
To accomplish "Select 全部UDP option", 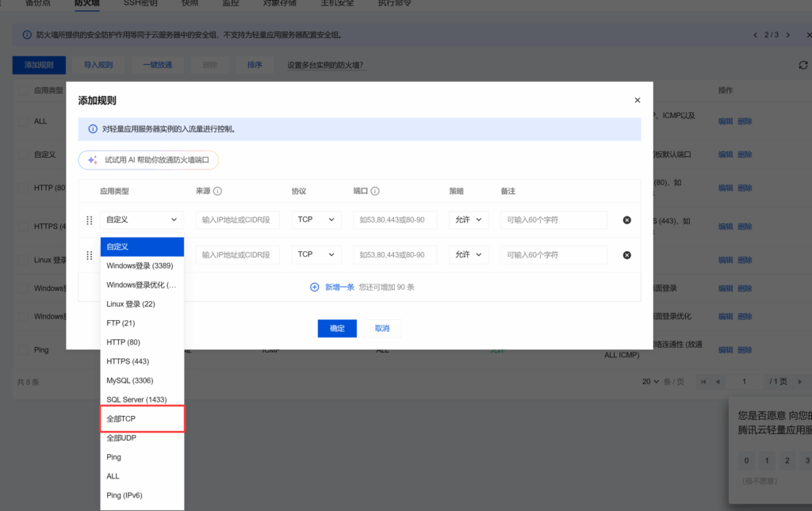I will click(142, 438).
